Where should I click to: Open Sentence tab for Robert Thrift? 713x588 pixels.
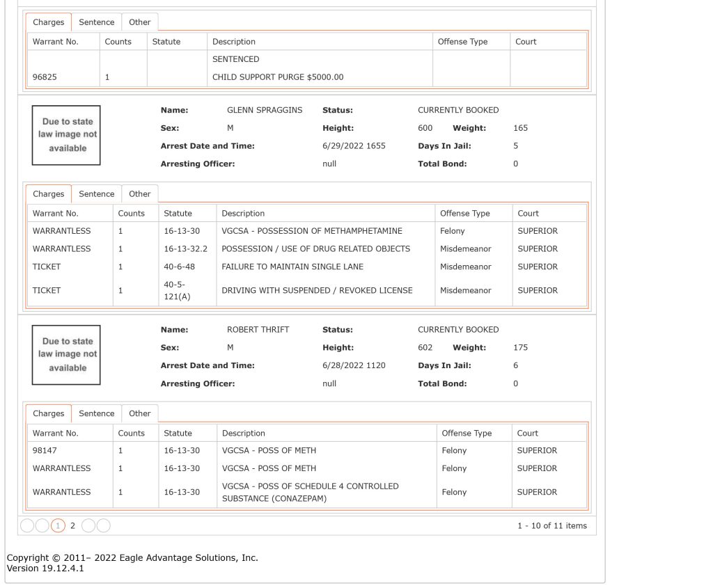pyautogui.click(x=96, y=413)
